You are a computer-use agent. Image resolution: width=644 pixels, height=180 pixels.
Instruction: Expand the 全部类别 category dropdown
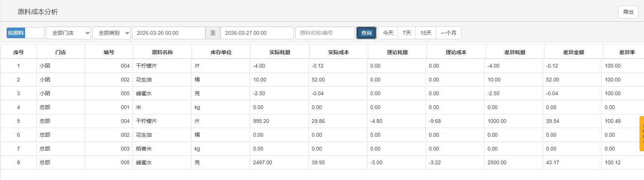[111, 33]
